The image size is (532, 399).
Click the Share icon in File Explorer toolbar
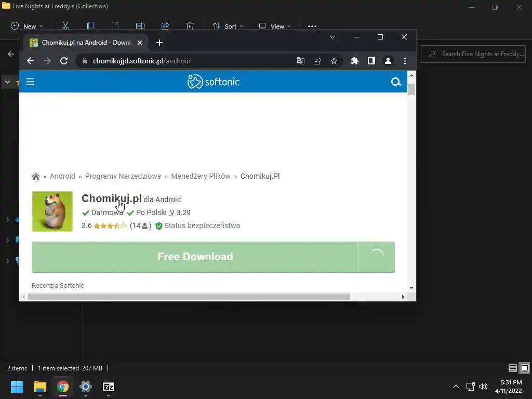coord(165,26)
